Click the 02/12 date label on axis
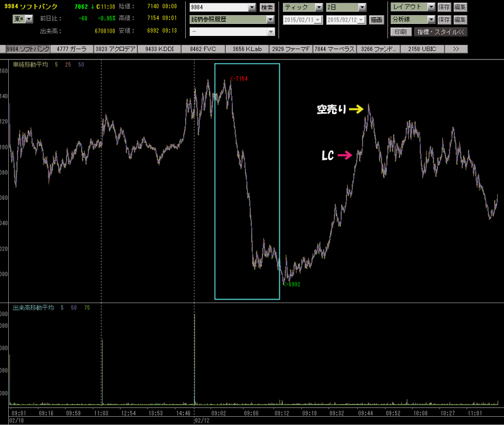The height and width of the screenshot is (425, 504). tap(202, 421)
